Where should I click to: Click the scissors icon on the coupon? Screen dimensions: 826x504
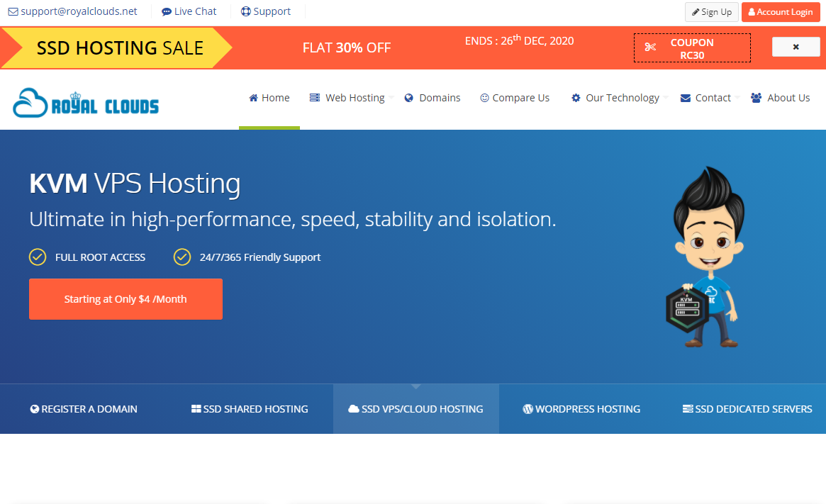[x=651, y=47]
